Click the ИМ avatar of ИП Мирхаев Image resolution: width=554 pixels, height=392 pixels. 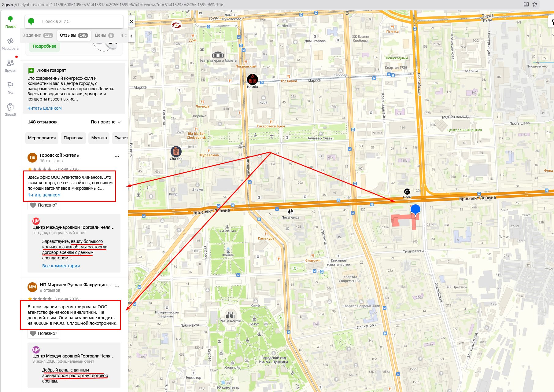coord(32,287)
